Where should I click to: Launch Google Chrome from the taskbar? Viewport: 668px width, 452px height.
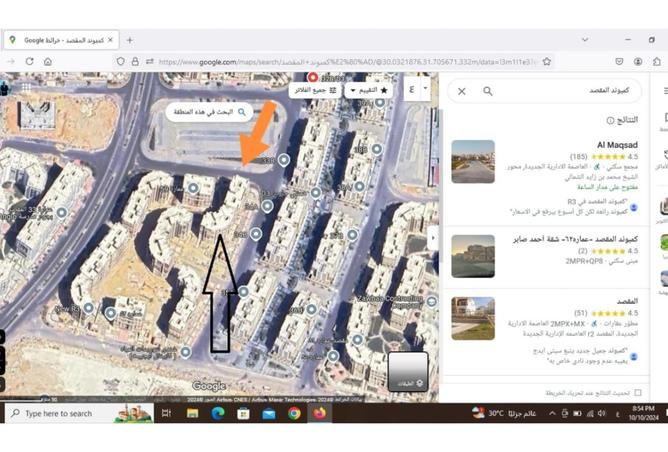294,413
